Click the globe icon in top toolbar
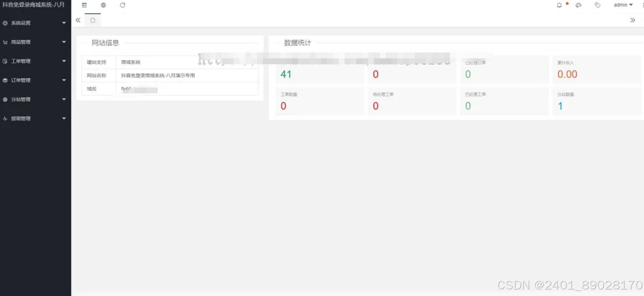The image size is (644, 296). click(x=103, y=5)
